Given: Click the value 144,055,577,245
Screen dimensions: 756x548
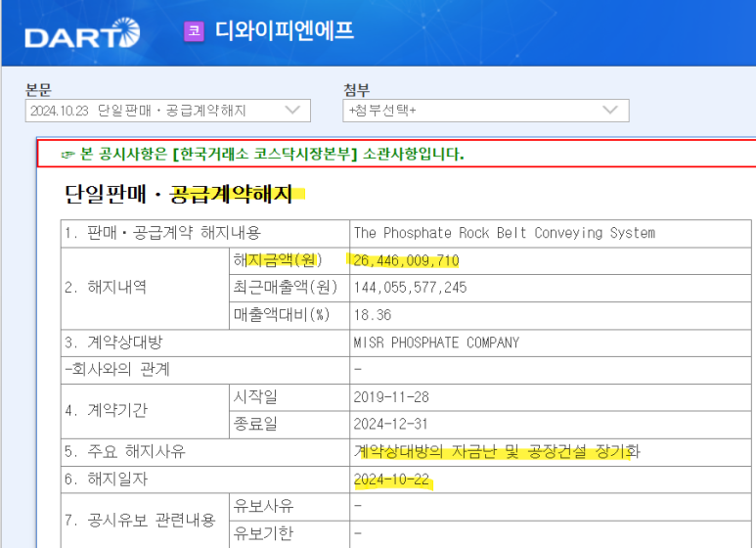Looking at the screenshot, I should coord(410,288).
